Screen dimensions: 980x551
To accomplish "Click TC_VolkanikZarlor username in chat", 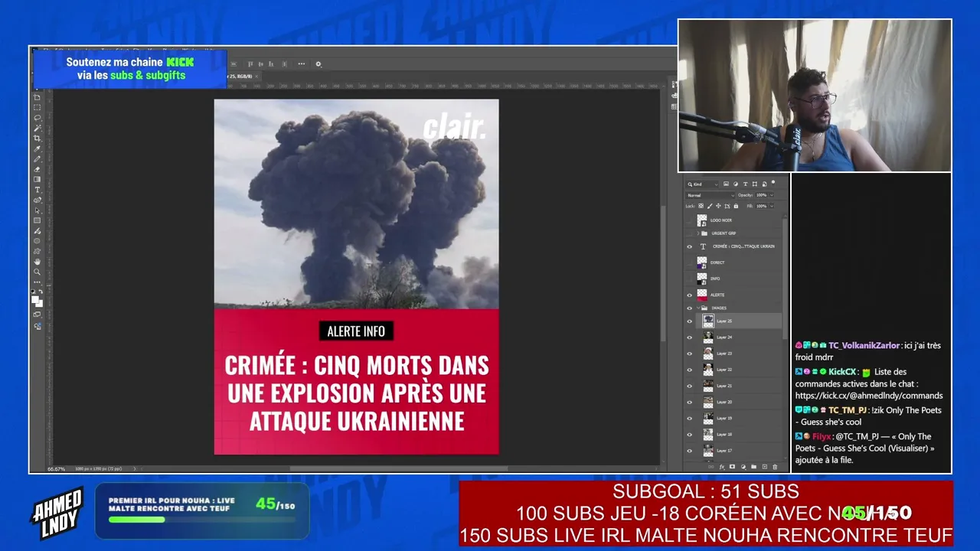I will [x=864, y=345].
